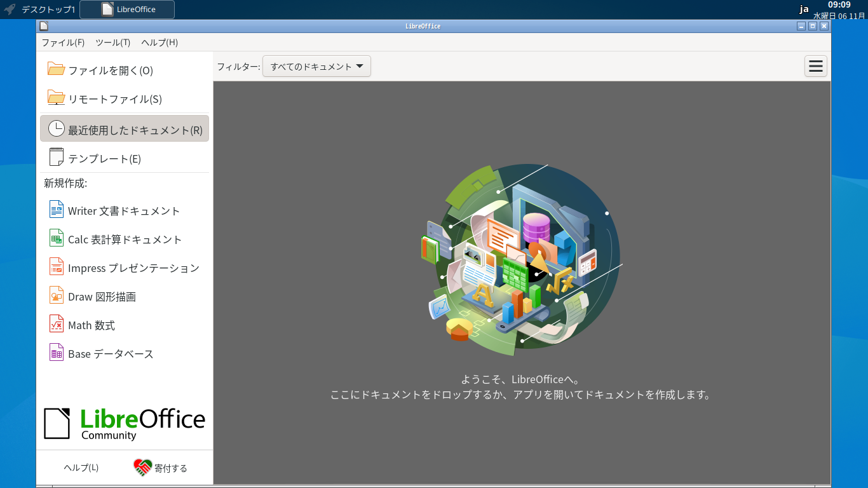The height and width of the screenshot is (488, 868).
Task: Click the clock showing 09:09
Action: point(839,5)
